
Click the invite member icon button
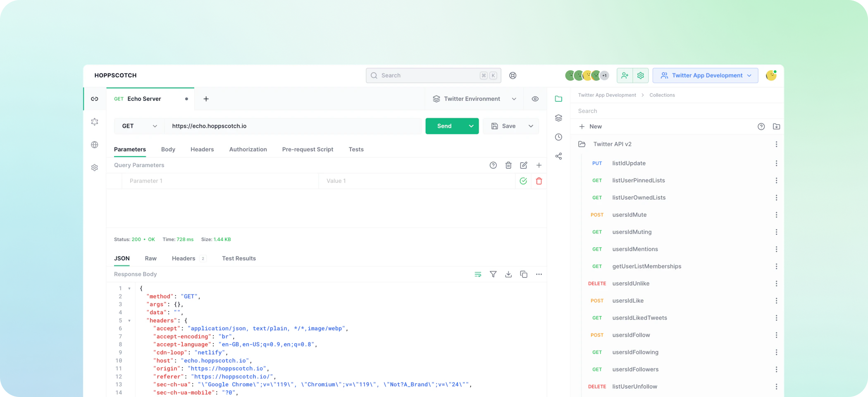[625, 75]
